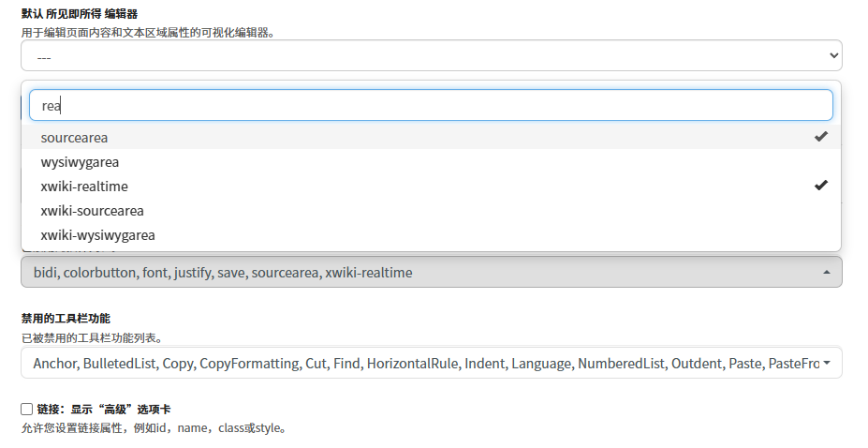Image resolution: width=868 pixels, height=448 pixels.
Task: Click the search field containing "rea"
Action: coord(431,106)
